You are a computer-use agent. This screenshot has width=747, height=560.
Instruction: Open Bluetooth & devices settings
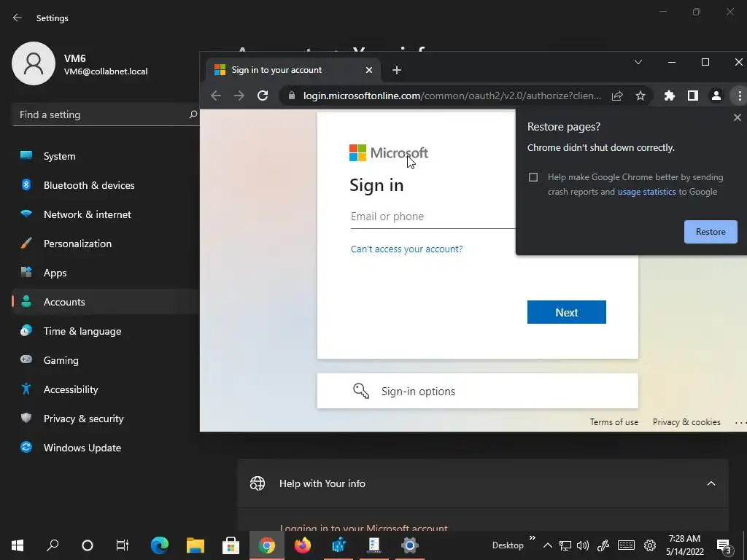point(105,185)
